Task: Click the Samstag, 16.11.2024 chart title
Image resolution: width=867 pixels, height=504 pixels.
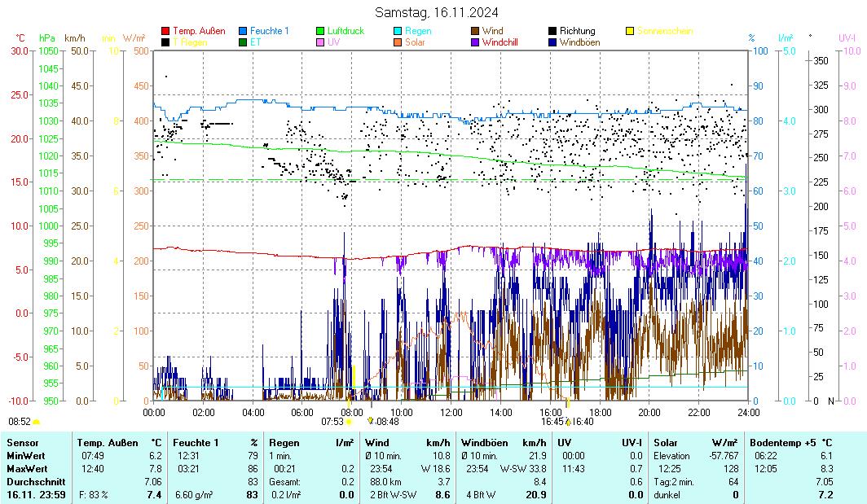Action: tap(437, 12)
